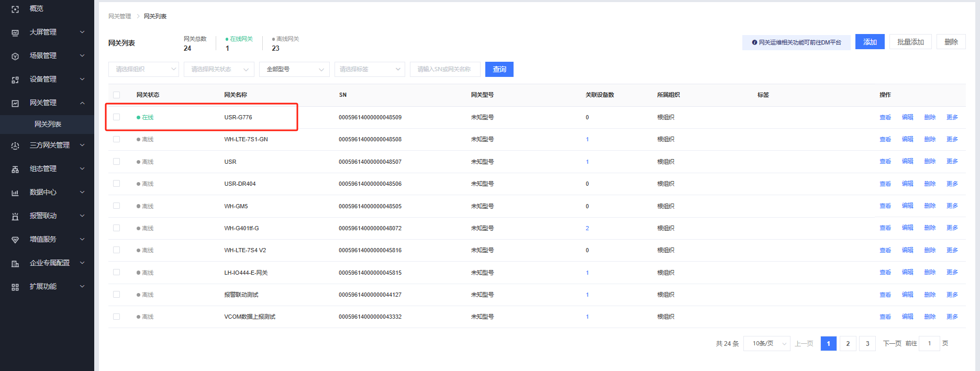Click the blue 查询 search button
Viewport: 980px width, 371px height.
499,69
